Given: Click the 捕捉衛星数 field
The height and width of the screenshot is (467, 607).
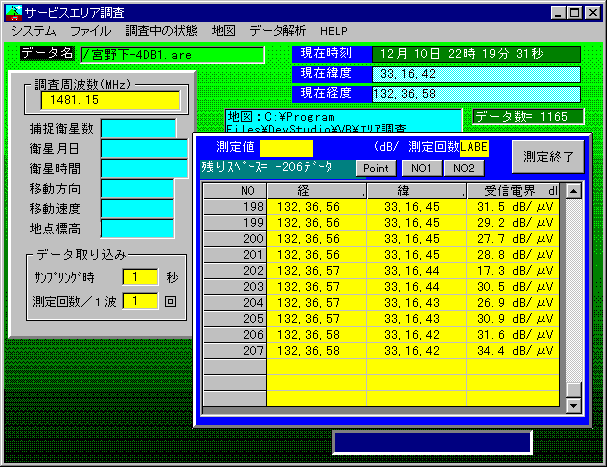Looking at the screenshot, I should click(138, 128).
